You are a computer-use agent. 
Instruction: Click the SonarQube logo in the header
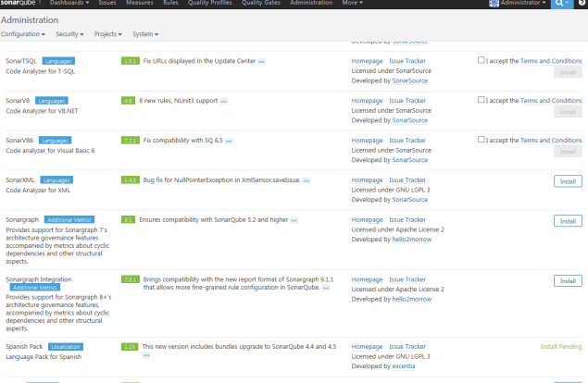[24, 4]
